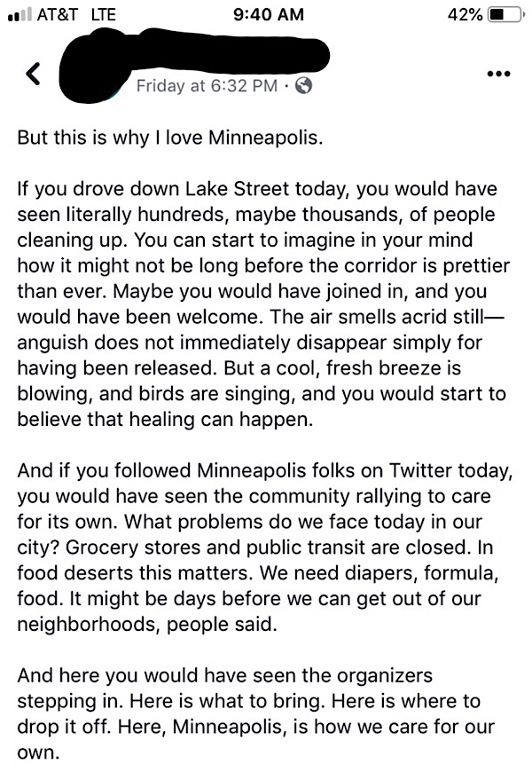Tap the back arrow to leave post
This screenshot has height=780, width=532.
[x=33, y=75]
